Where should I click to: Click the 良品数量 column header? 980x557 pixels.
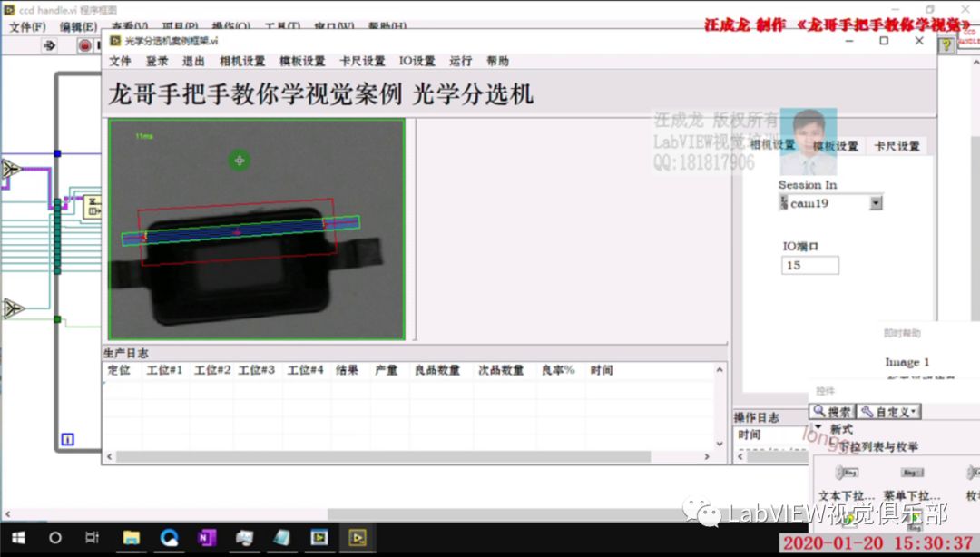(436, 370)
